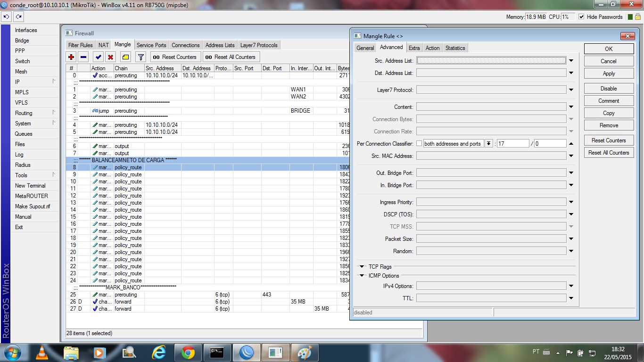Image resolution: width=644 pixels, height=362 pixels.
Task: Click the mark pencil icon on rule 1
Action: pyautogui.click(x=95, y=90)
